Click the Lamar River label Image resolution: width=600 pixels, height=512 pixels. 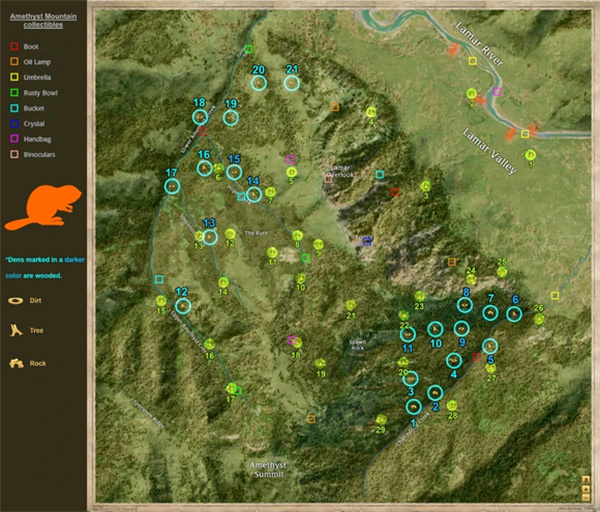(x=479, y=44)
